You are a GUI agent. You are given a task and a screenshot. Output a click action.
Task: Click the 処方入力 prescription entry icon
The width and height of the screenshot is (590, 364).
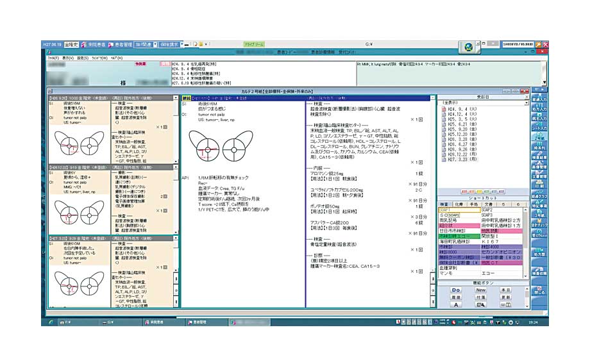click(x=539, y=108)
